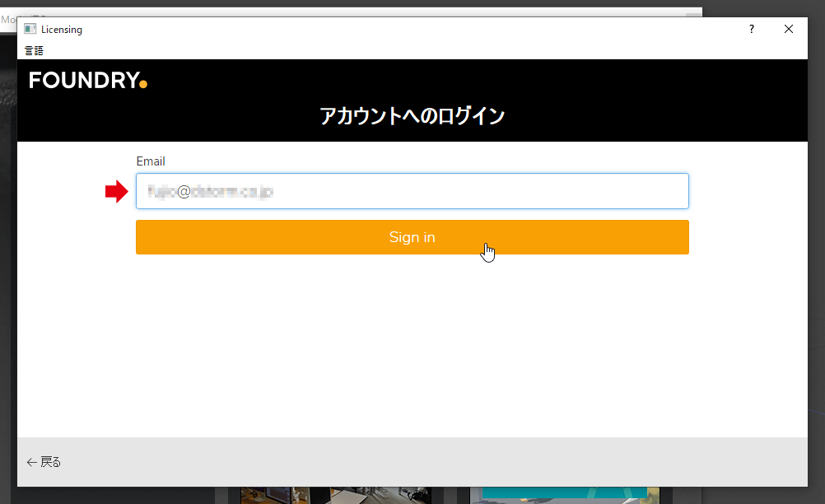This screenshot has width=825, height=504.
Task: Click the question mark help button
Action: 752,29
